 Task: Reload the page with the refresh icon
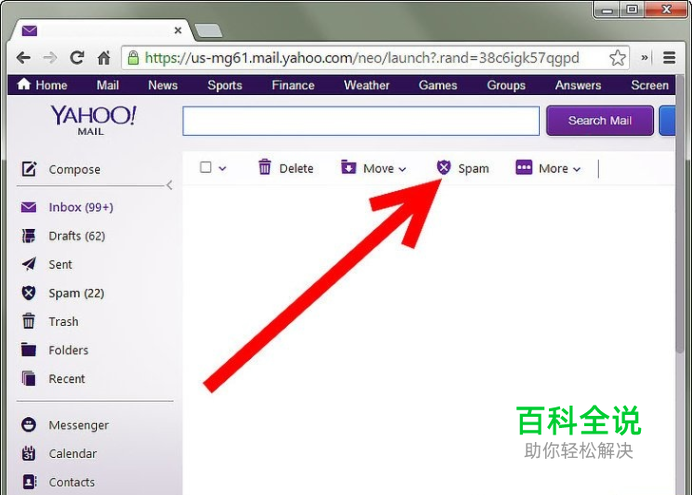[x=77, y=57]
